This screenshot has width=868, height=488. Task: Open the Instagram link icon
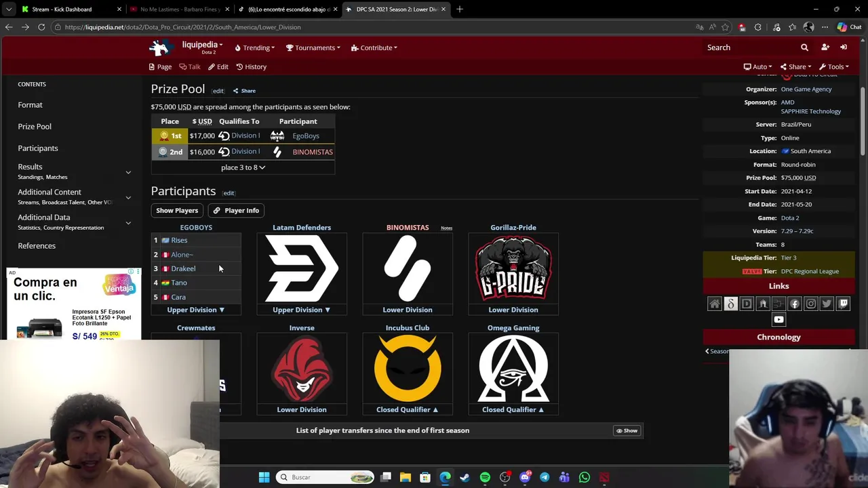[811, 304]
